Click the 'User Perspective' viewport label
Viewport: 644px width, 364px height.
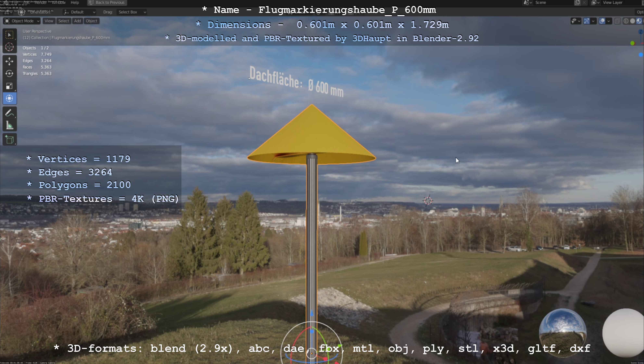pyautogui.click(x=37, y=31)
